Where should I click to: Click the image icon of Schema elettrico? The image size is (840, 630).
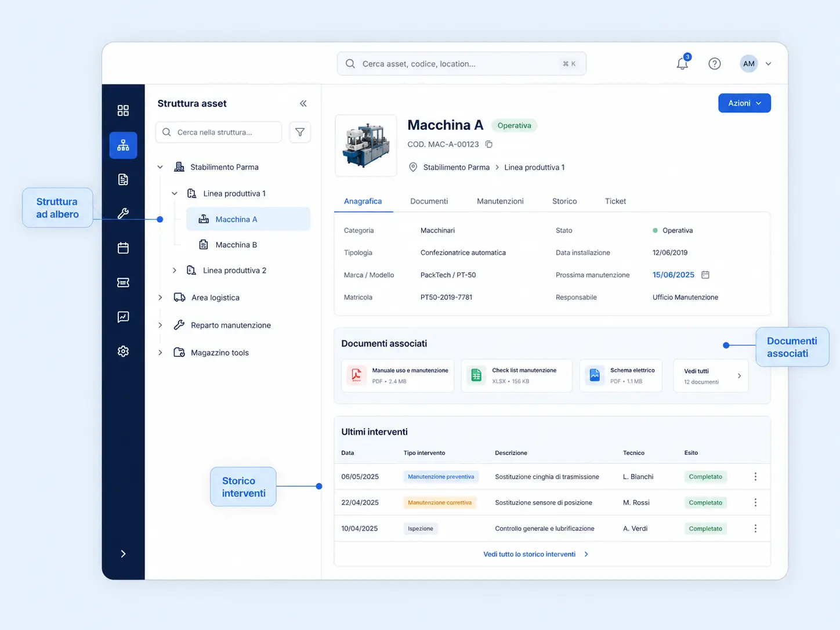tap(595, 375)
